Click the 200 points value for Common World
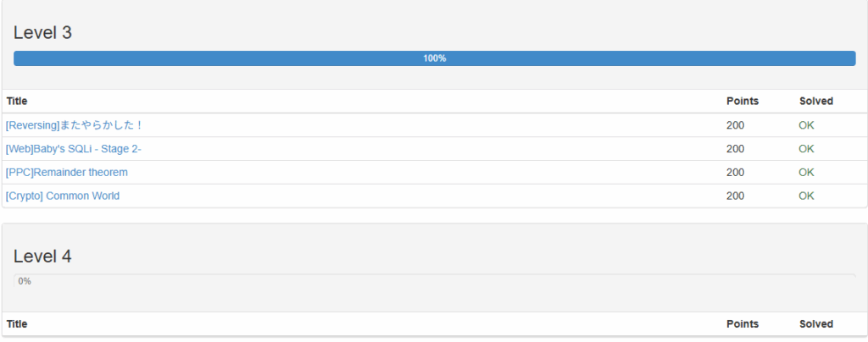This screenshot has width=868, height=342. click(x=736, y=196)
